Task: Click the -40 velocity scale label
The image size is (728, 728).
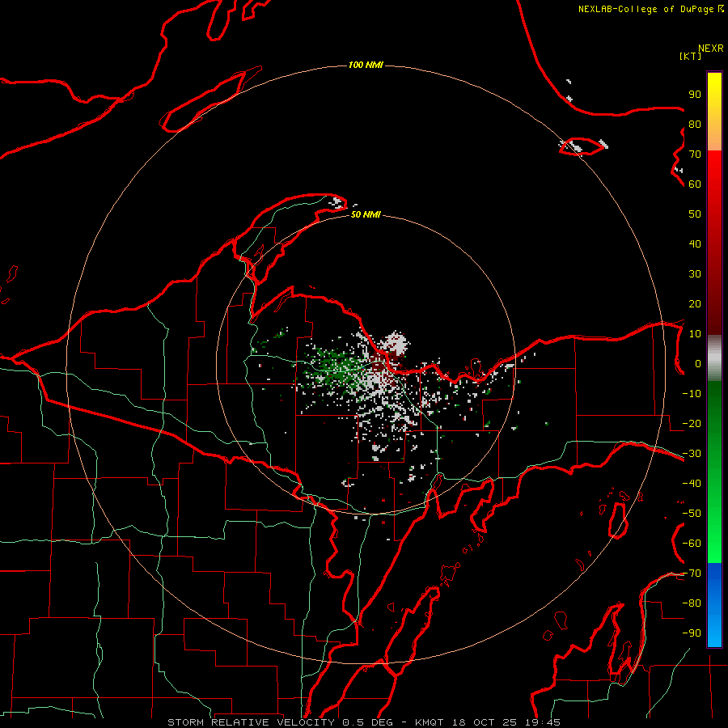Action: 692,484
